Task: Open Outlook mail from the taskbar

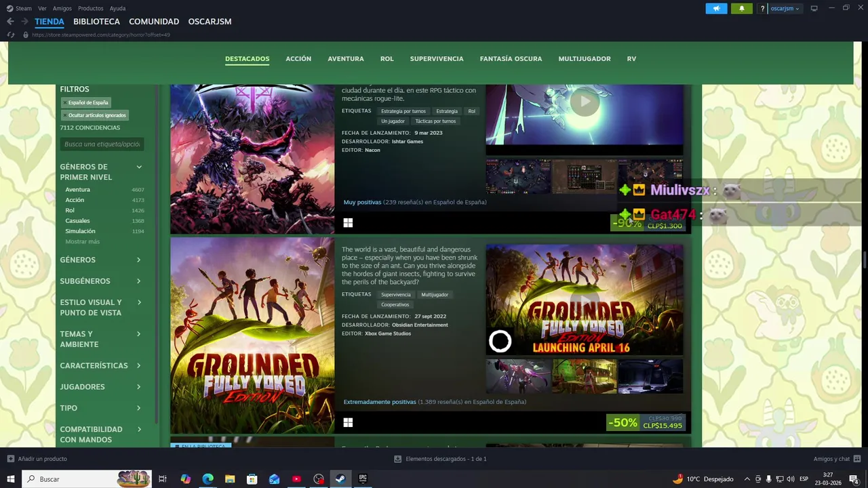Action: coord(274,479)
